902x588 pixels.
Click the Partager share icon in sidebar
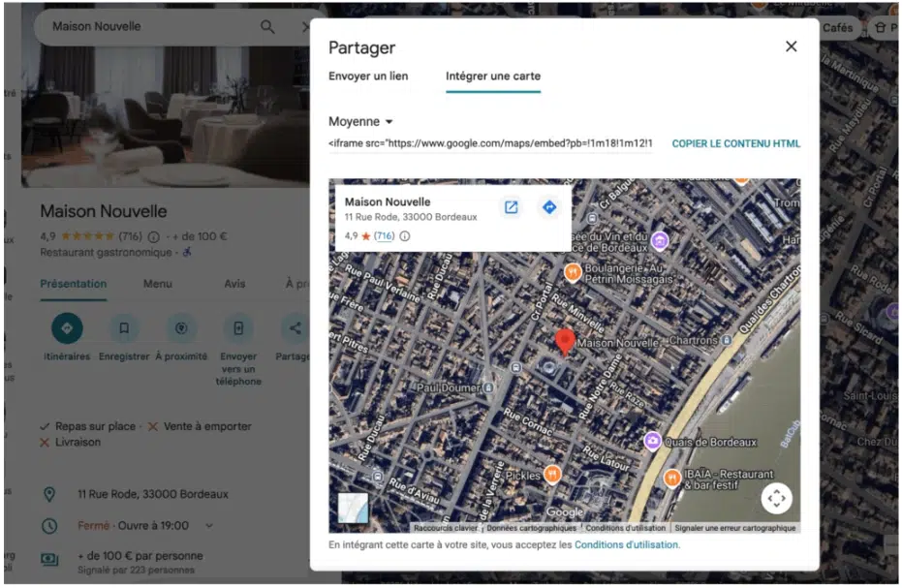(295, 328)
